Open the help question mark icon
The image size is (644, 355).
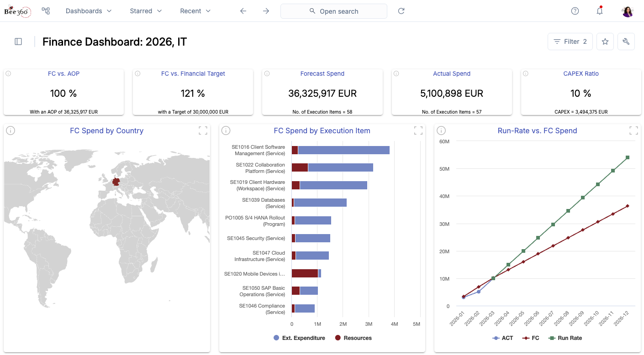[x=575, y=11]
